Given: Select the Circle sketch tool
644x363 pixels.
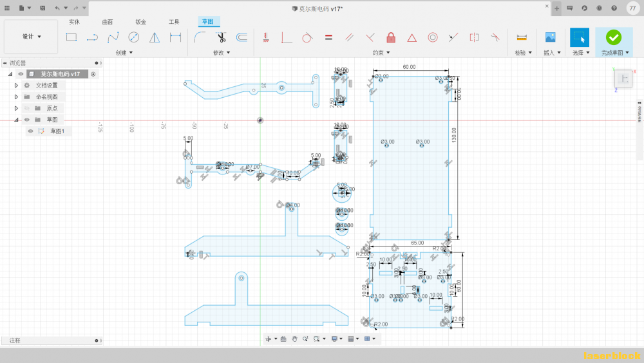Looking at the screenshot, I should [133, 37].
